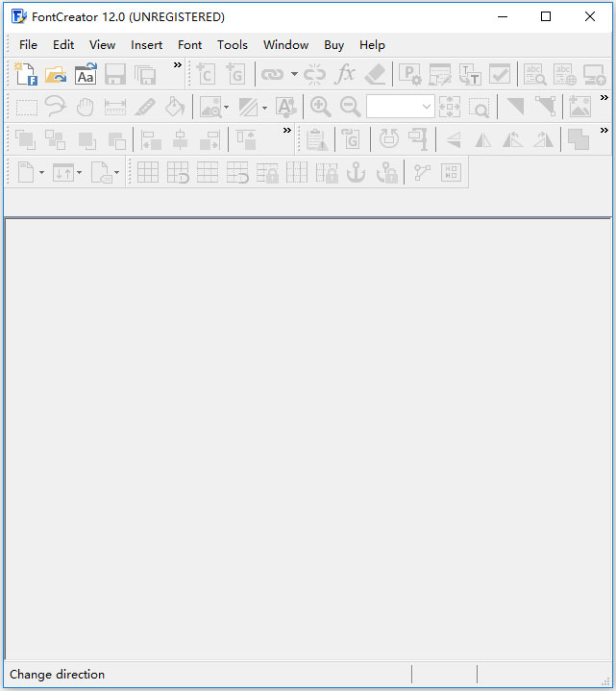Click the zoom in magnifier

pos(320,107)
